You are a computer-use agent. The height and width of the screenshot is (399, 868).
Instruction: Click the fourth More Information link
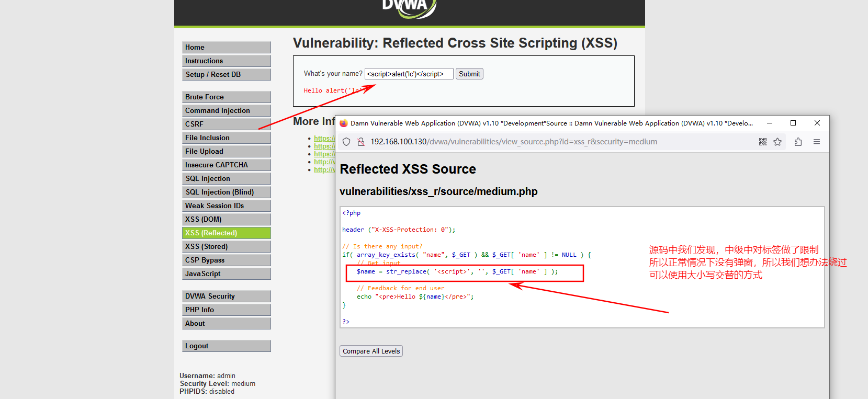[324, 162]
